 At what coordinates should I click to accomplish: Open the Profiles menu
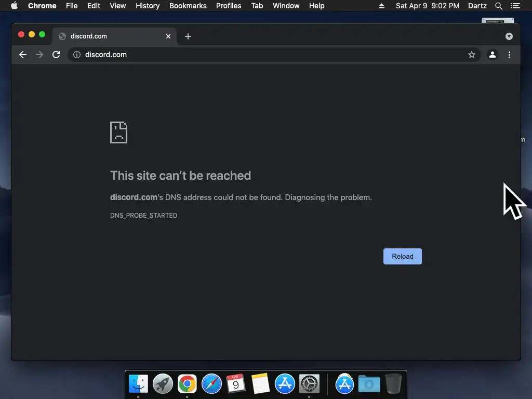(x=229, y=6)
